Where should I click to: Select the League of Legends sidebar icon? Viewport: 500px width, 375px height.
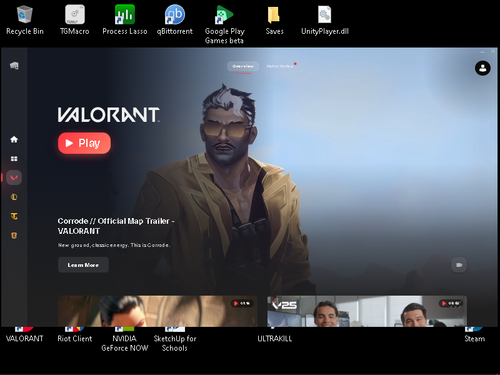pos(14,197)
